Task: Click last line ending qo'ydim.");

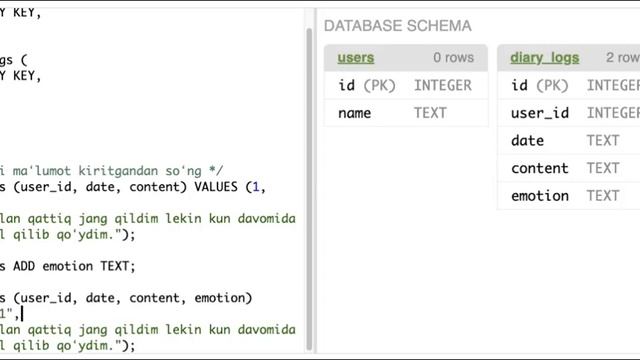Action: [x=67, y=346]
